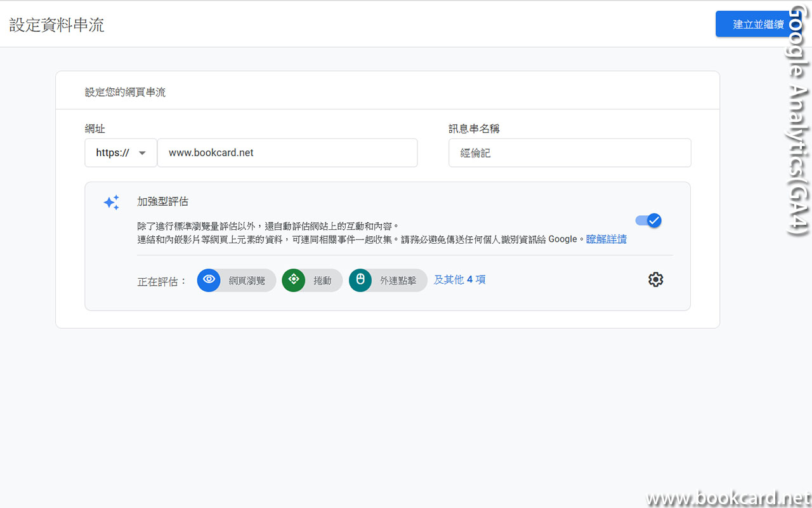The height and width of the screenshot is (508, 812).
Task: Select the 捲動 scroll measurement icon
Action: 312,280
